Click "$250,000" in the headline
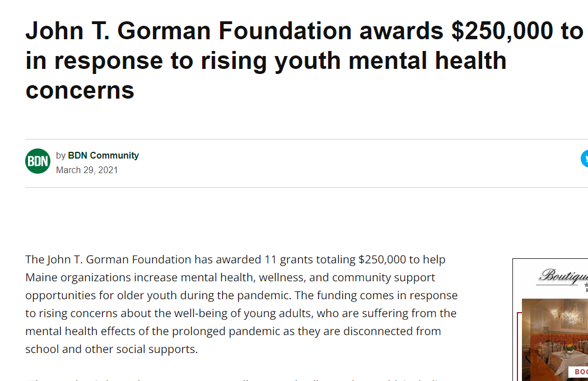This screenshot has height=381, width=588. [502, 30]
